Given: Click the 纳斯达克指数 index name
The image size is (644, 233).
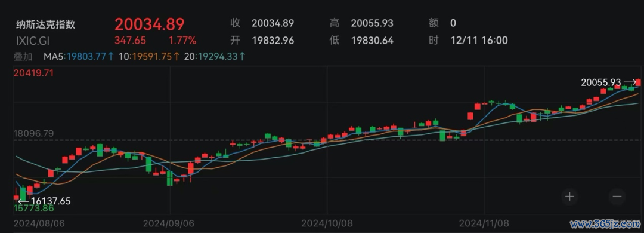Looking at the screenshot, I should click(45, 24).
